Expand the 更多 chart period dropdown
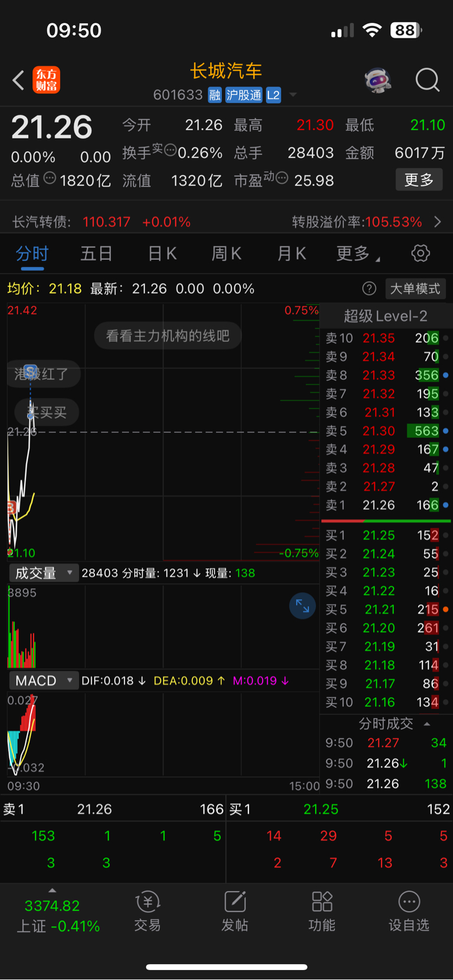This screenshot has height=980, width=453. click(x=358, y=253)
